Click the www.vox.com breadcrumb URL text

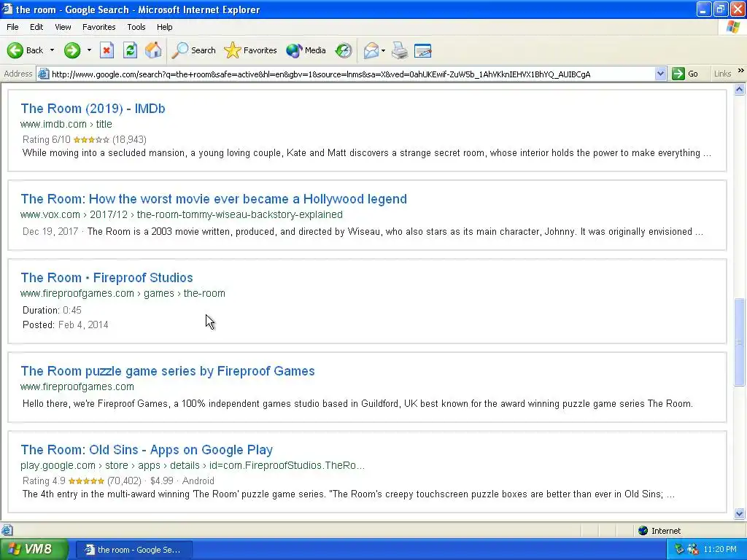[x=182, y=215]
